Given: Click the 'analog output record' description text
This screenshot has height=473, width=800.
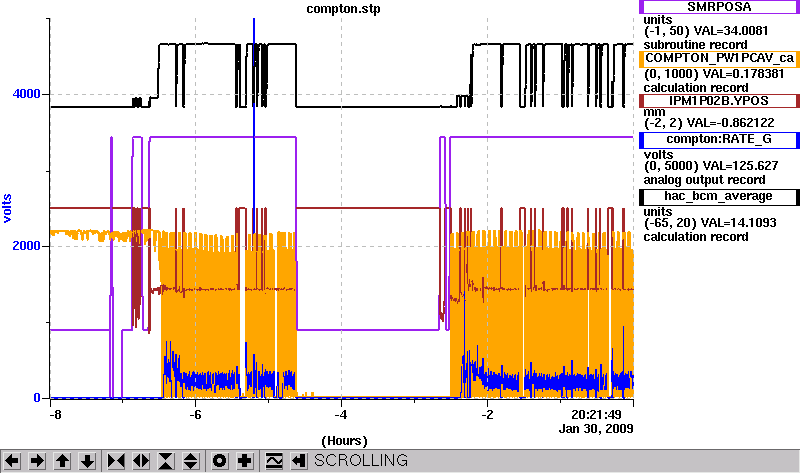Looking at the screenshot, I should click(704, 180).
